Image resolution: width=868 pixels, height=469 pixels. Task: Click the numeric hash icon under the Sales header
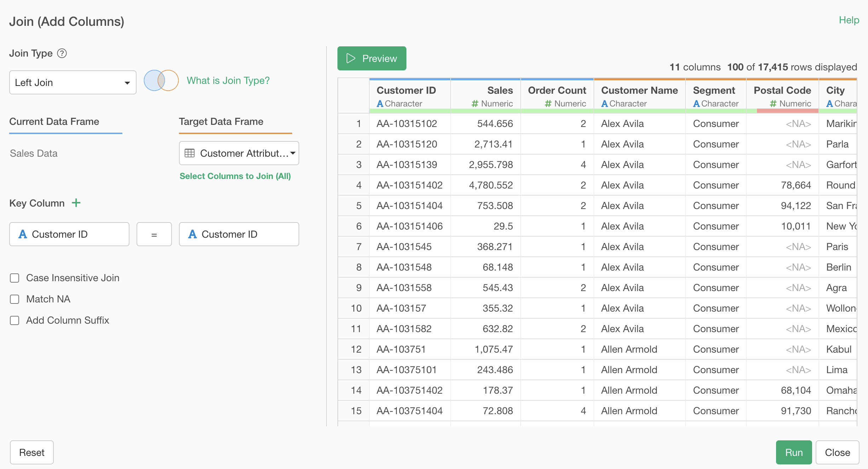click(x=474, y=103)
